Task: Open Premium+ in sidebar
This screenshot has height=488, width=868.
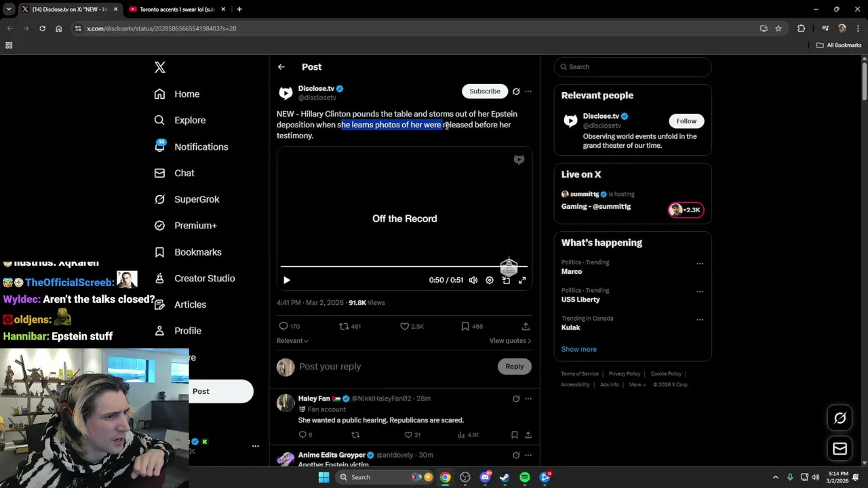Action: click(x=185, y=226)
